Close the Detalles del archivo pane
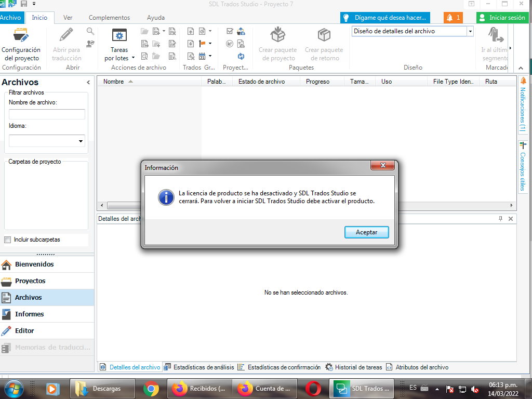The width and height of the screenshot is (532, 399). click(511, 219)
